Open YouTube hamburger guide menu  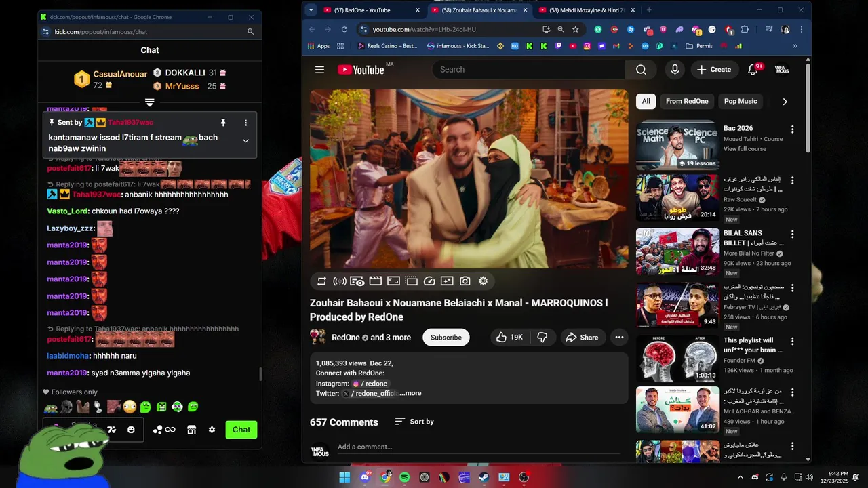click(319, 70)
